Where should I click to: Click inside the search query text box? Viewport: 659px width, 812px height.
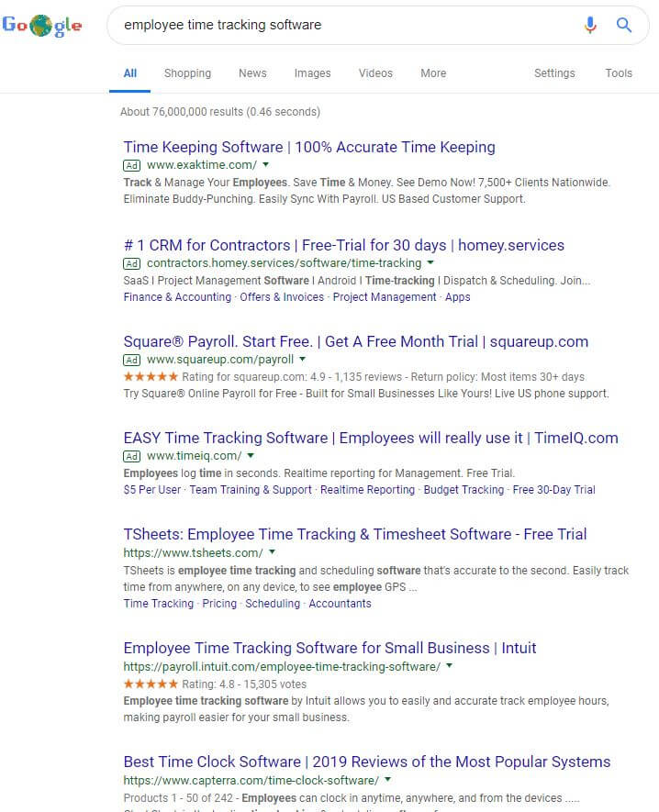340,25
